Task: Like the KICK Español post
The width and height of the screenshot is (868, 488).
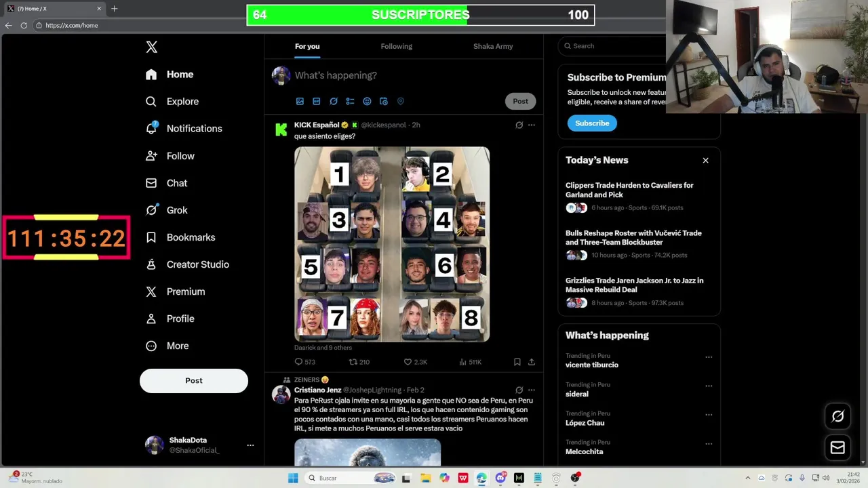Action: pyautogui.click(x=415, y=362)
